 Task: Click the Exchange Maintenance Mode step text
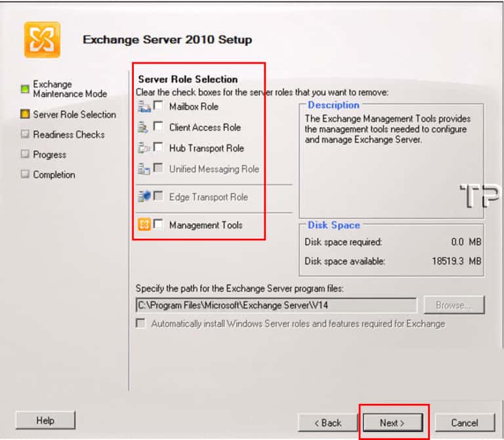70,89
